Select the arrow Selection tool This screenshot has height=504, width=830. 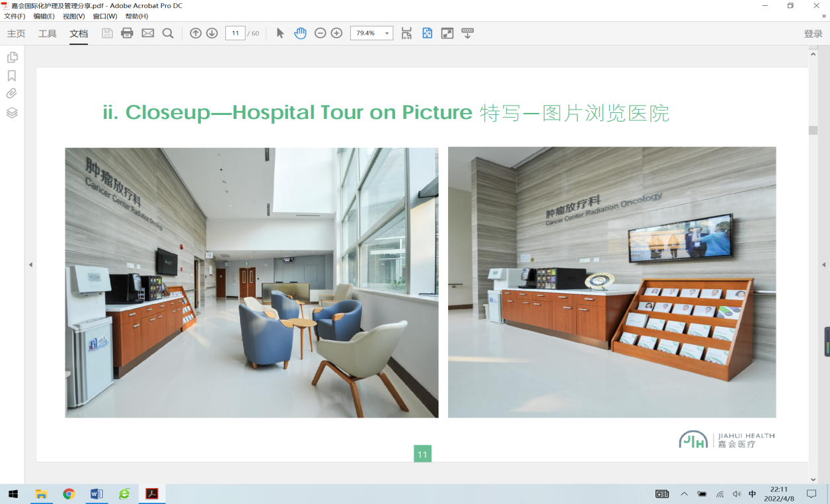pos(280,33)
